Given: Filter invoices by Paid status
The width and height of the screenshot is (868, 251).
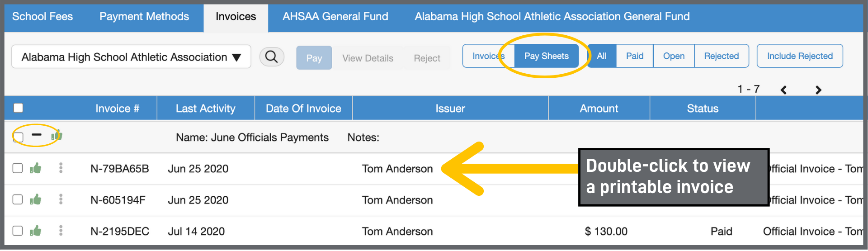Looking at the screenshot, I should tap(635, 56).
